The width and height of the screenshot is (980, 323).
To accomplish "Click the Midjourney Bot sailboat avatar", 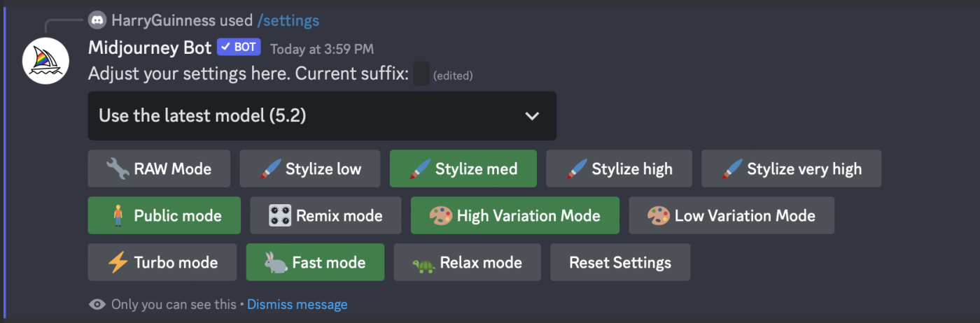I will click(46, 61).
